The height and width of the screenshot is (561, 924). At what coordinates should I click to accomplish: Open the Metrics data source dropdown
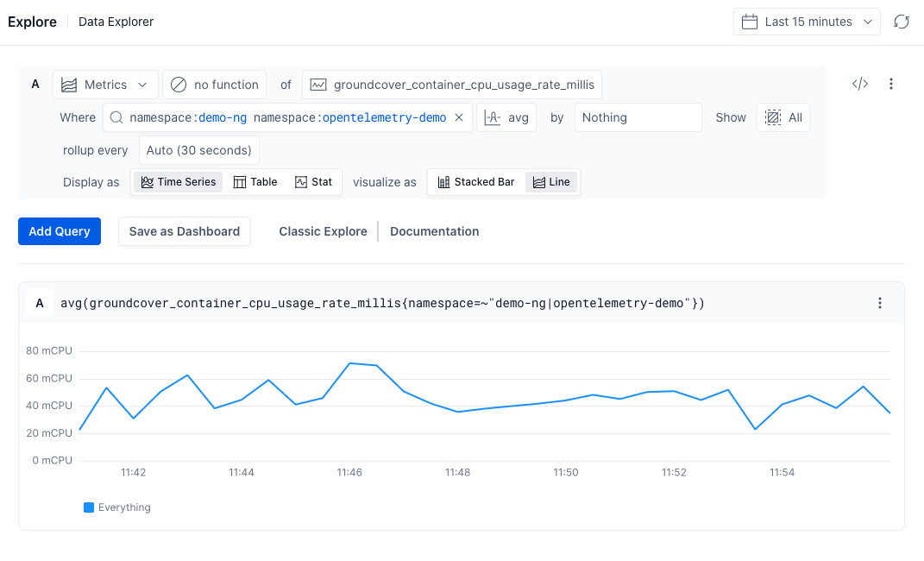point(105,85)
